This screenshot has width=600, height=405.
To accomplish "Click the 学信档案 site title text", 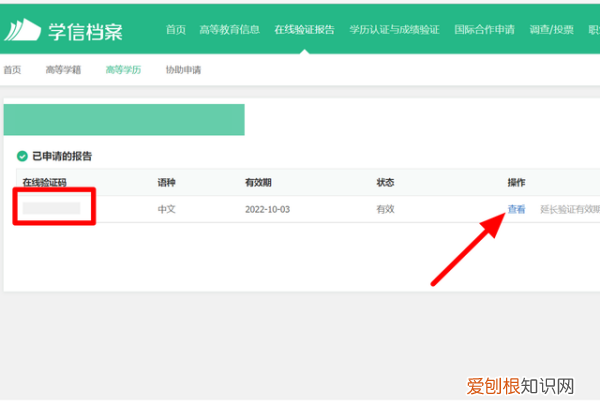I will (x=85, y=31).
